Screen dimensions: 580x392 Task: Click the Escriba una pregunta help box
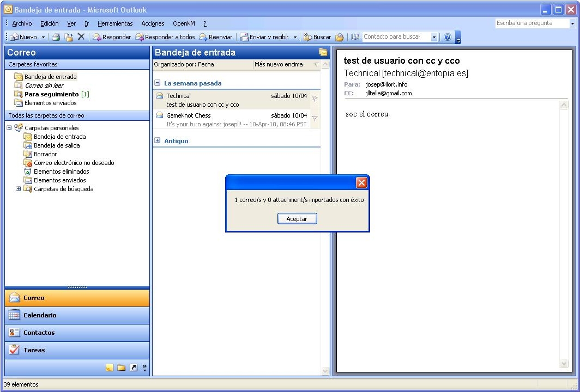coord(532,23)
